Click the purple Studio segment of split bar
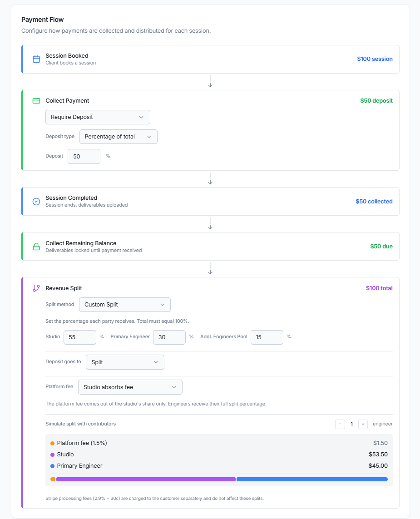 (146, 479)
